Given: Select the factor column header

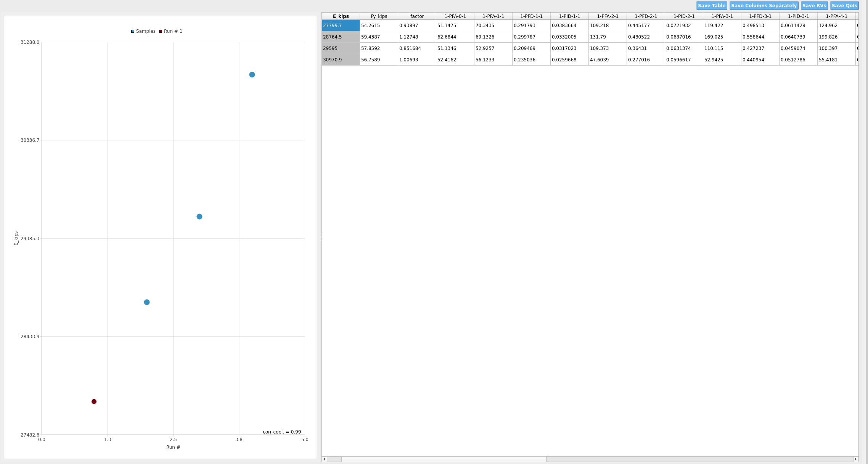Looking at the screenshot, I should 417,16.
